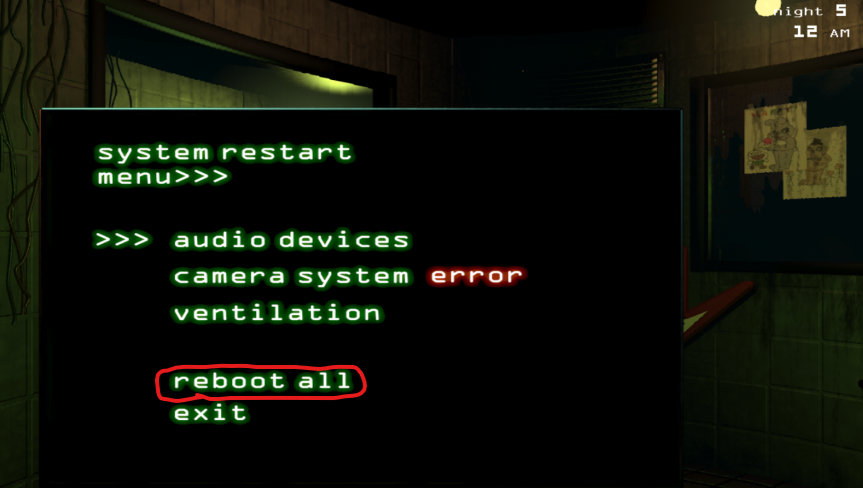Select the camera system option
Screen dimensions: 863x488
coord(291,276)
